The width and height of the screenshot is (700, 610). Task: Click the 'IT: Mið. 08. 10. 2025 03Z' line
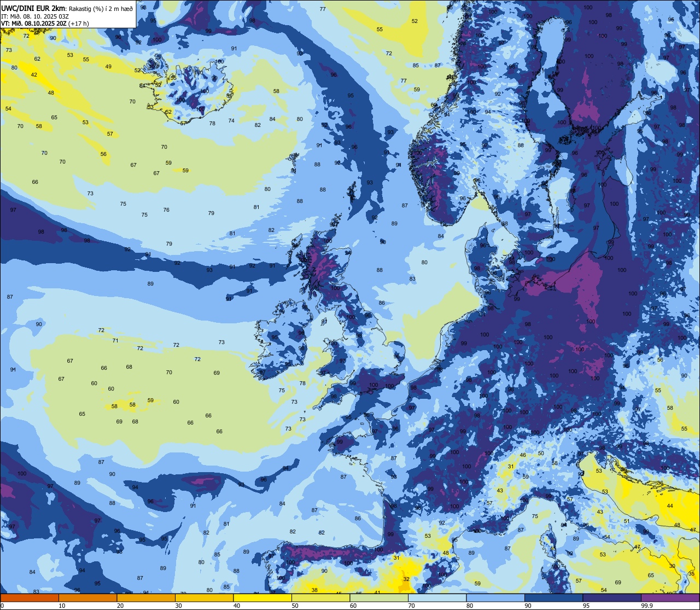coord(35,16)
